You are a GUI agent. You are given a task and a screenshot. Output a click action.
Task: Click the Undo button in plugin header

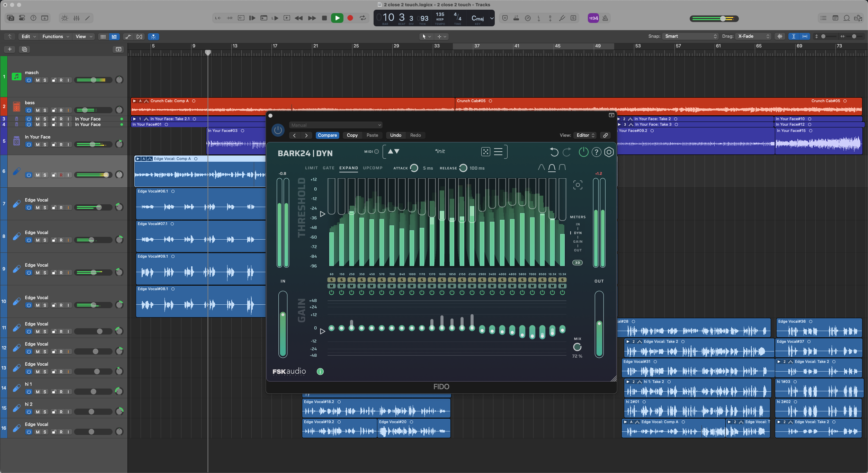point(395,135)
